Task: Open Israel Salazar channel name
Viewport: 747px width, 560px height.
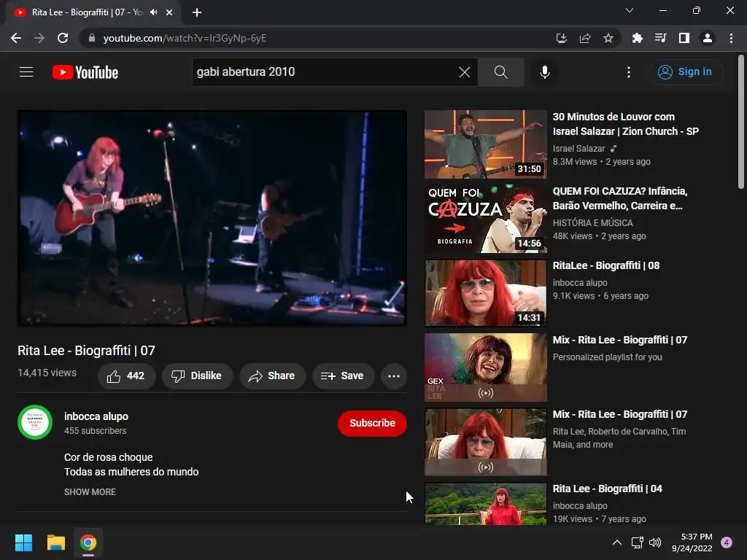Action: 578,149
